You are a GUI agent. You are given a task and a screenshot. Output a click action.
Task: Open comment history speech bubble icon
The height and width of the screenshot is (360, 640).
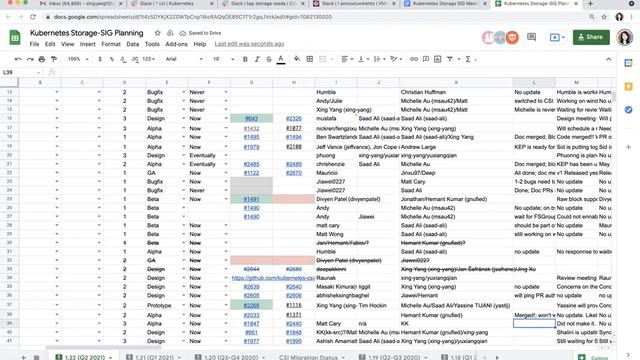531,37
